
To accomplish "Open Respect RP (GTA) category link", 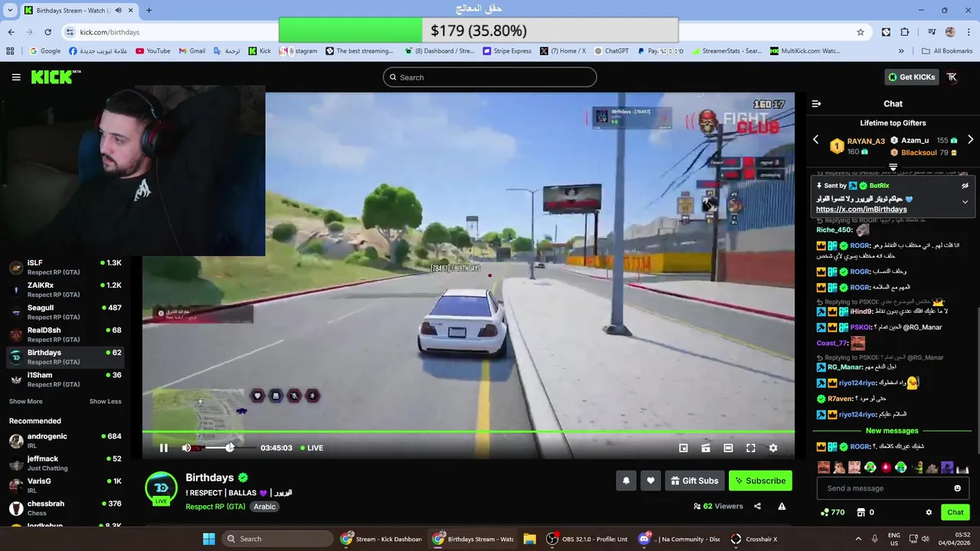I will click(x=215, y=507).
